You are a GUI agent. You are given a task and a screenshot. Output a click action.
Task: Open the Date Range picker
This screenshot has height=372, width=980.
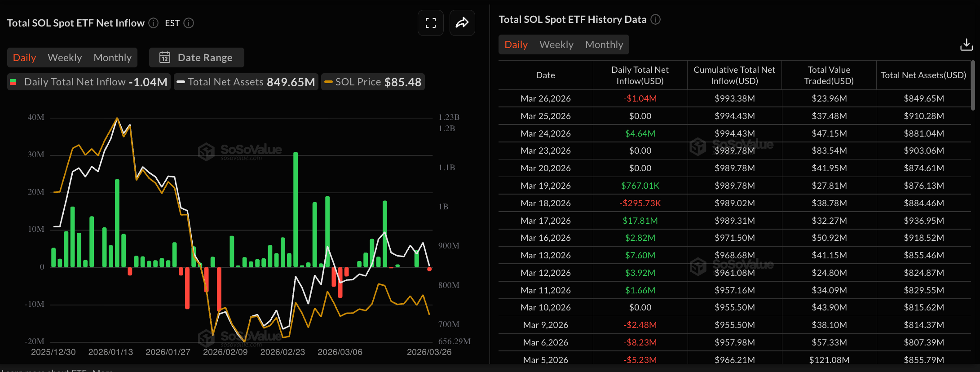click(197, 58)
